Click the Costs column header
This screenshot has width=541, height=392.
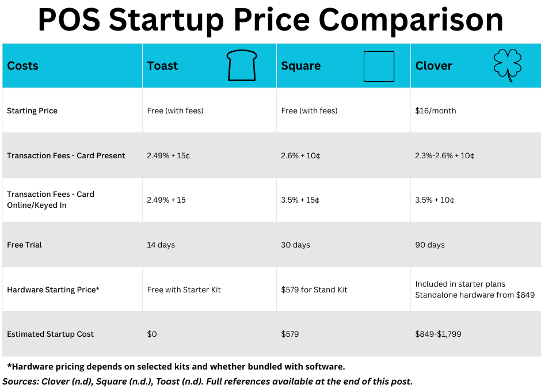(x=23, y=66)
